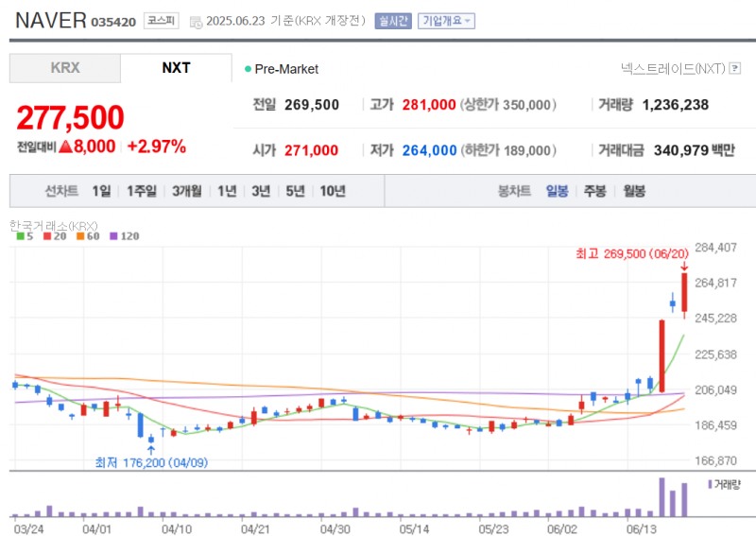Click the 전일 value 269,500
This screenshot has width=756, height=536.
pos(312,105)
